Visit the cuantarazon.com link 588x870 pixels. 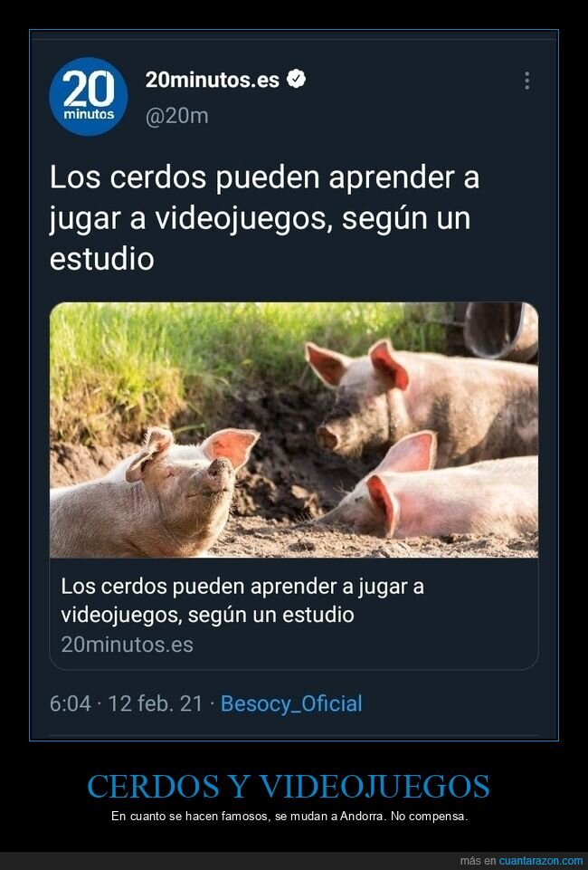[x=541, y=861]
